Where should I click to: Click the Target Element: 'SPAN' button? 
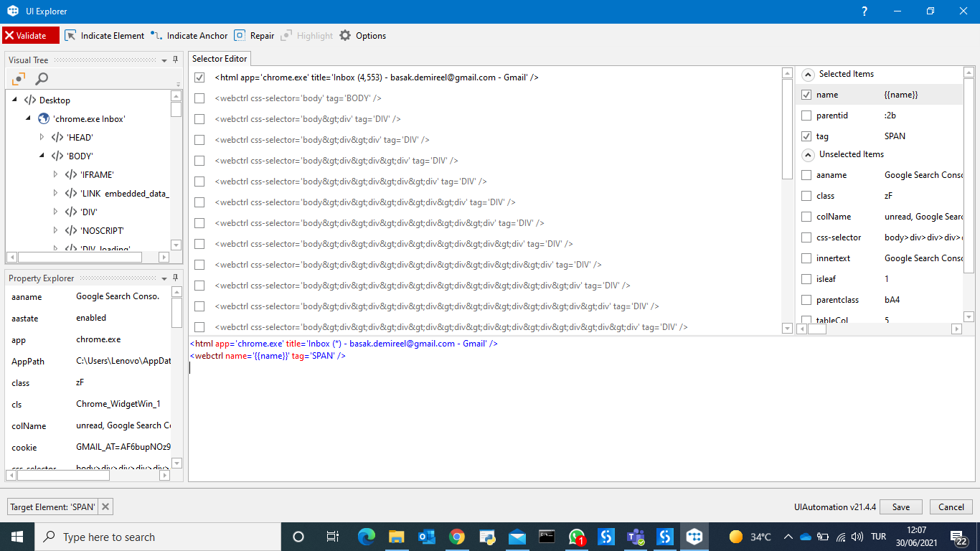52,507
